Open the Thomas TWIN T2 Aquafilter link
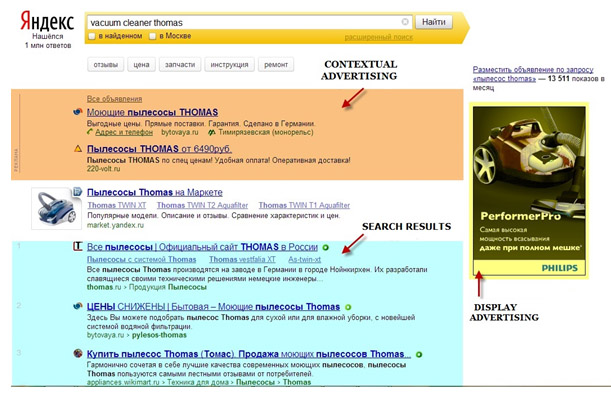611x395 pixels. [202, 205]
